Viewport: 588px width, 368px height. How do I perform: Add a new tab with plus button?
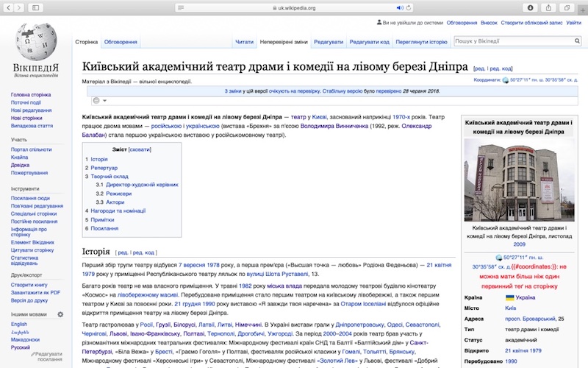[583, 10]
